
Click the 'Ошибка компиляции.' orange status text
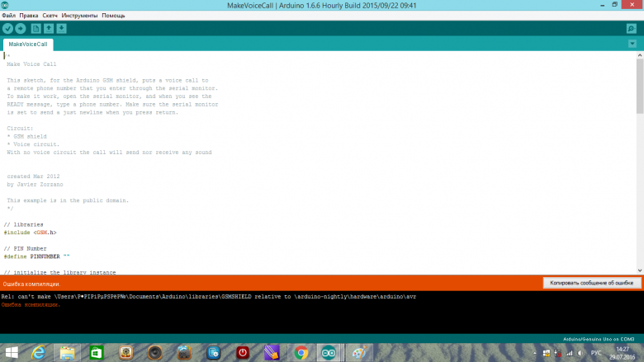(x=31, y=284)
